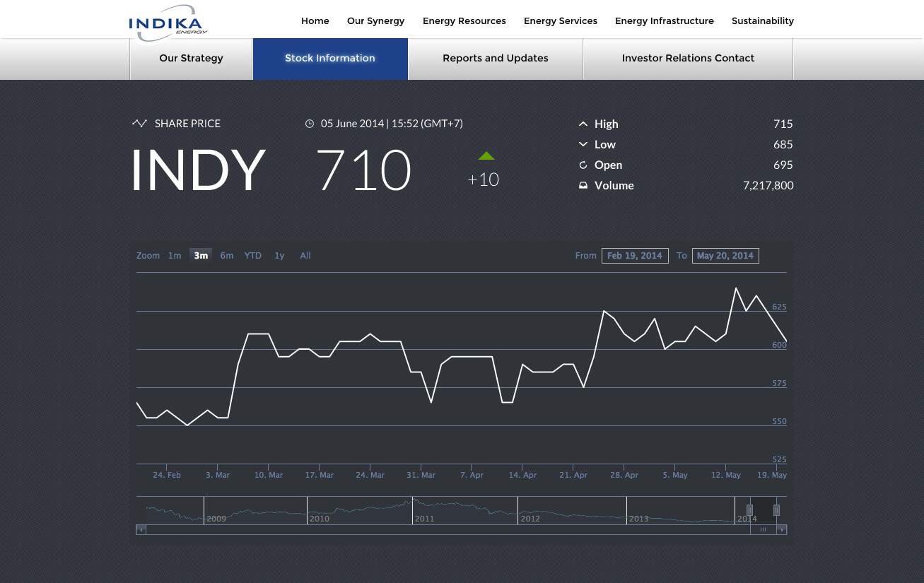Click the Indika Energy logo
This screenshot has height=583, width=924.
tap(169, 22)
